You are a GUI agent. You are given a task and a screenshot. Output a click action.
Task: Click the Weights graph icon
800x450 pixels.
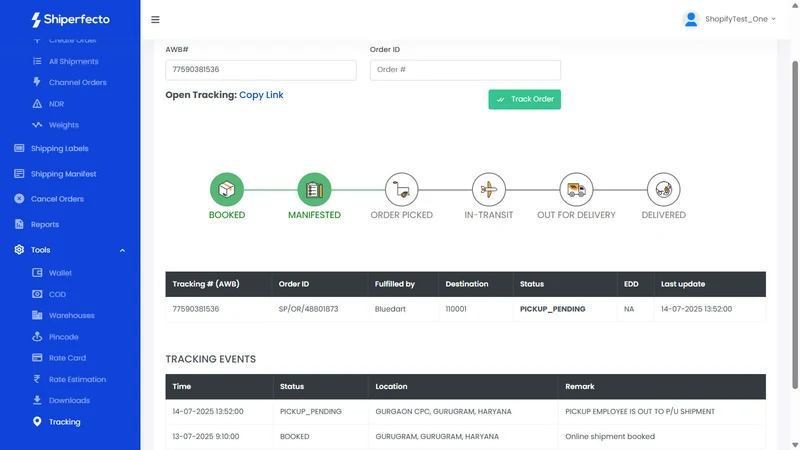click(37, 124)
